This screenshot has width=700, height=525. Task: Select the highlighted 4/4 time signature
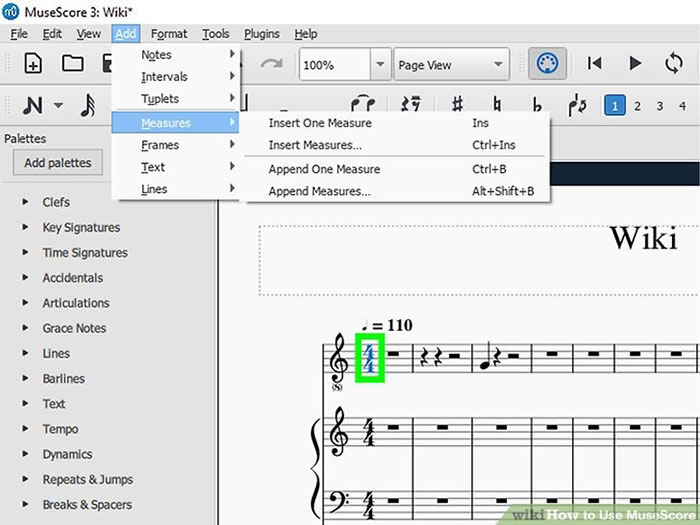click(369, 356)
